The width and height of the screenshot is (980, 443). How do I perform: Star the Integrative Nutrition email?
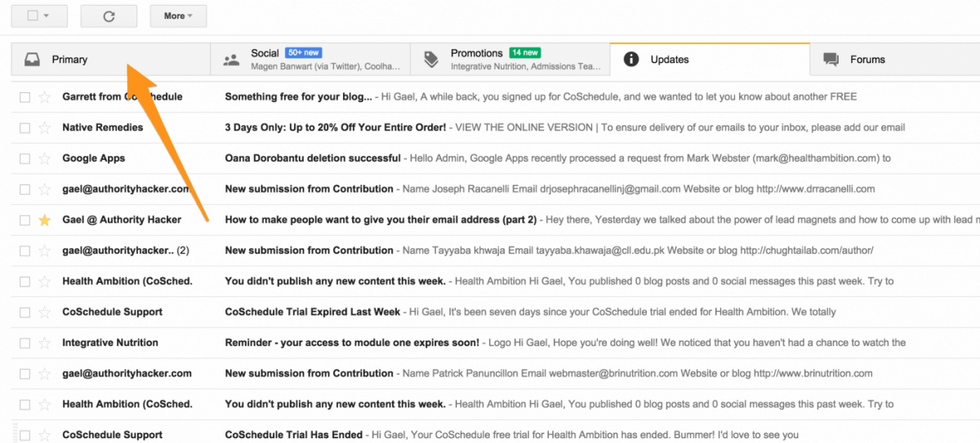pos(45,343)
